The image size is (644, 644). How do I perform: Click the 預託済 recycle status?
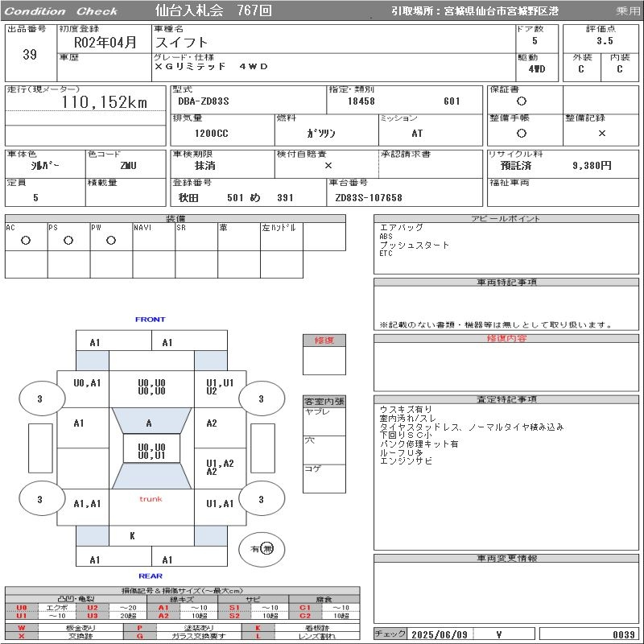click(x=516, y=166)
